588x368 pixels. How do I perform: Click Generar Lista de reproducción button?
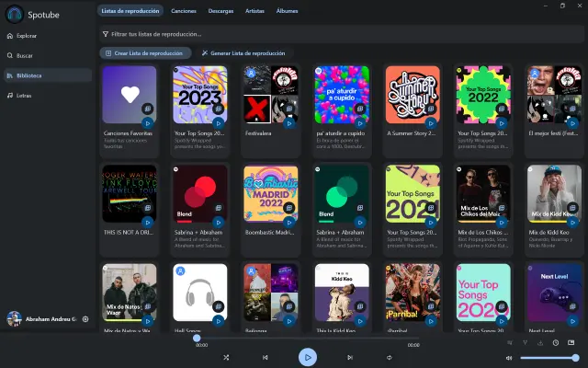243,53
